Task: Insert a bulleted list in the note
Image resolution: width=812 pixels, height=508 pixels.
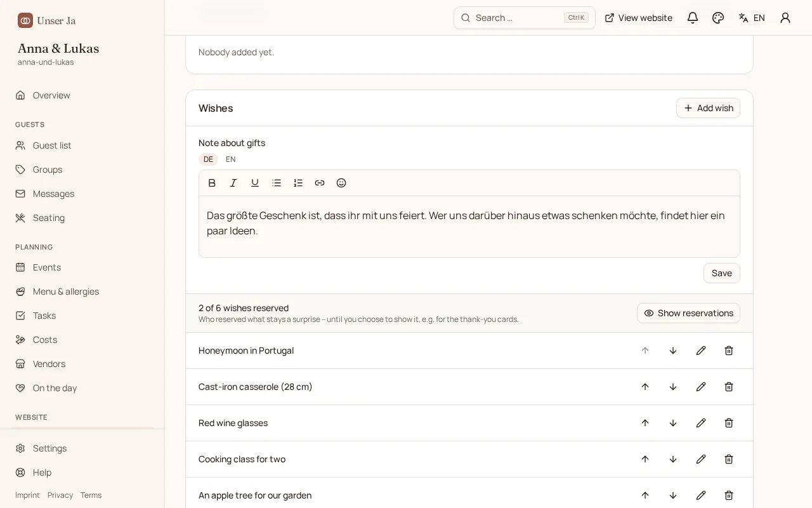Action: click(x=277, y=183)
